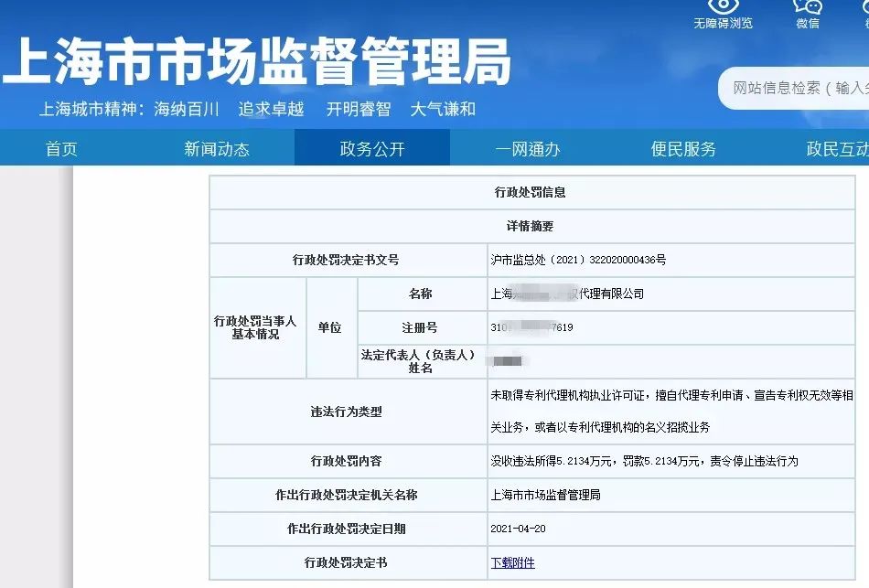869x588 pixels.
Task: Click the 上海市市场监督管理局 site title logo
Action: click(x=257, y=61)
